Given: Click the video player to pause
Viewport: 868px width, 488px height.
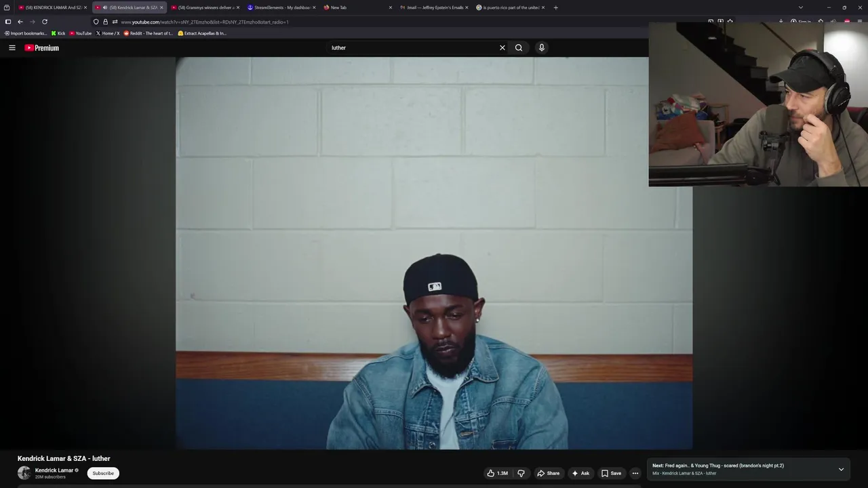Looking at the screenshot, I should pyautogui.click(x=434, y=253).
